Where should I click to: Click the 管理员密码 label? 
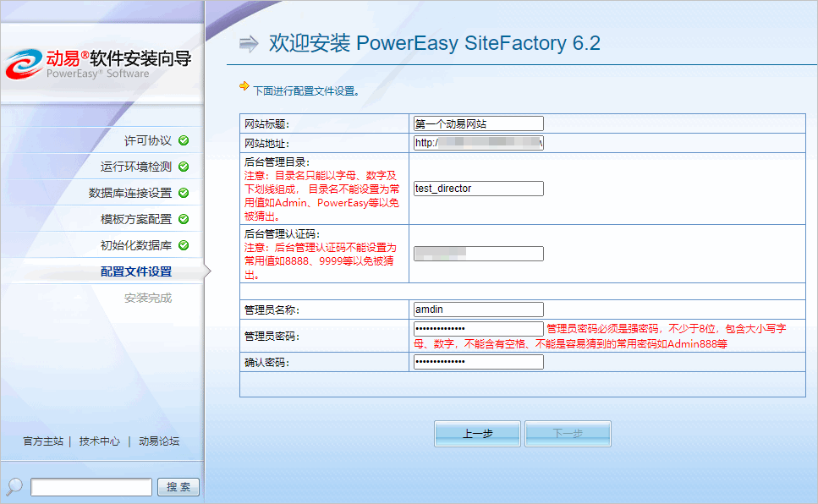[x=272, y=337]
